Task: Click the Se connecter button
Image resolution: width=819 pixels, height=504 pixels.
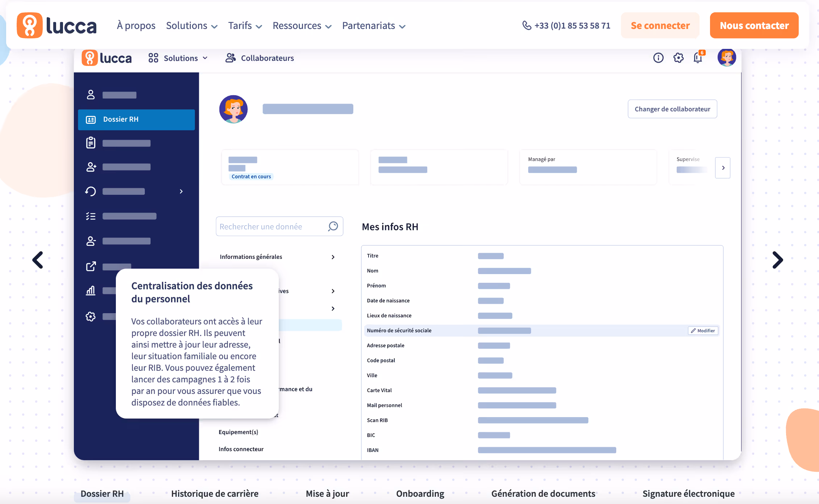Action: tap(660, 25)
